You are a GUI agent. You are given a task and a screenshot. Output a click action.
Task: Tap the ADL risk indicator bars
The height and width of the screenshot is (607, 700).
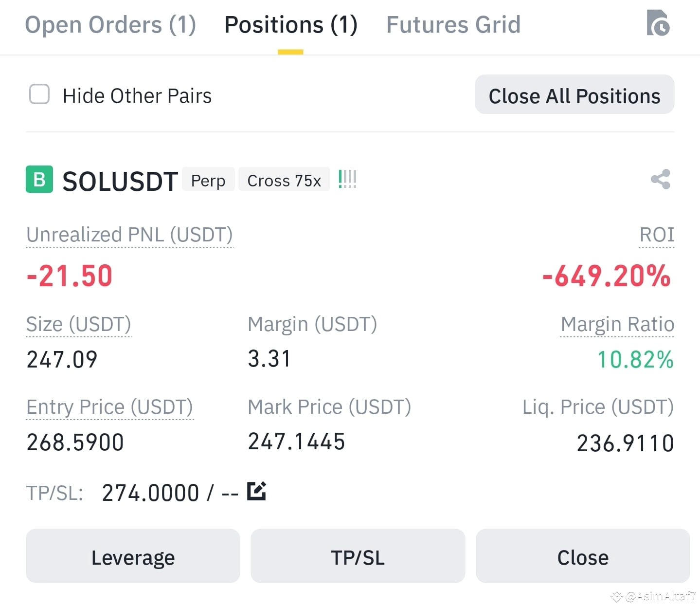tap(347, 179)
